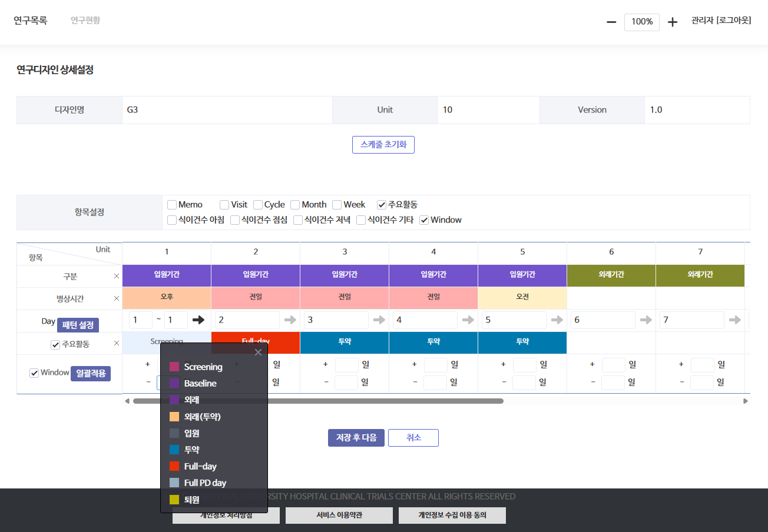
Task: Enable the Memo checkbox
Action: pos(172,205)
